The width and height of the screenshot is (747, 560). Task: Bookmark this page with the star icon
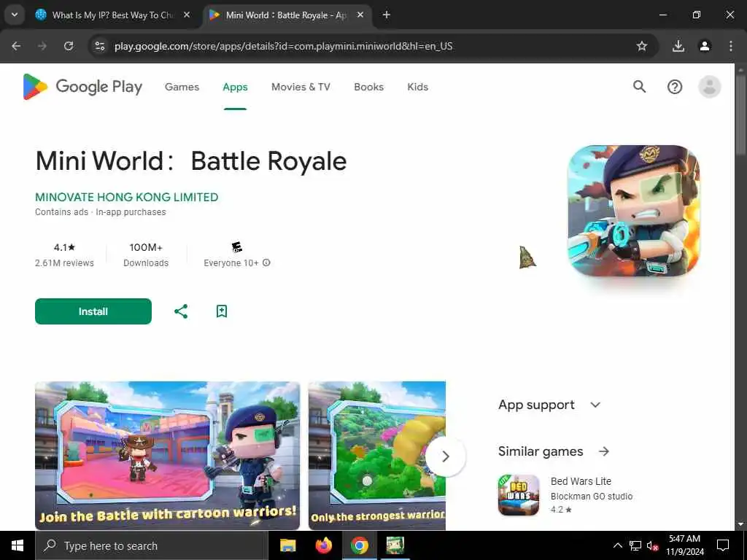click(642, 46)
